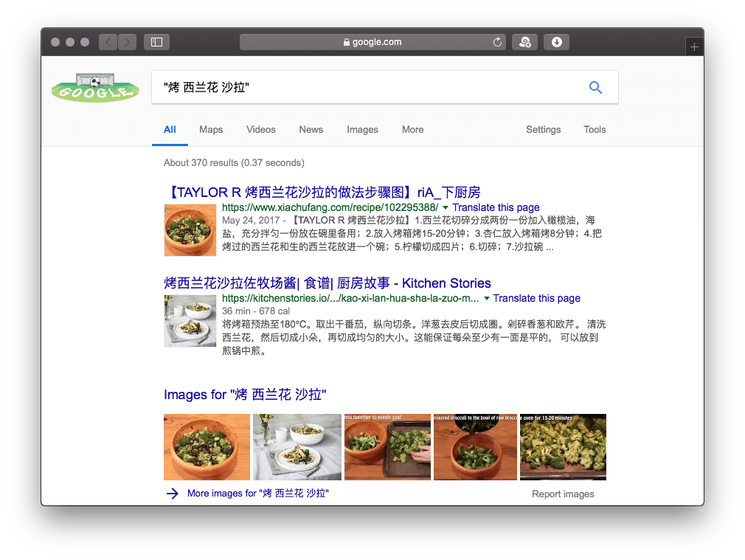Open the More search categories menu
Image resolution: width=745 pixels, height=560 pixels.
click(x=412, y=130)
